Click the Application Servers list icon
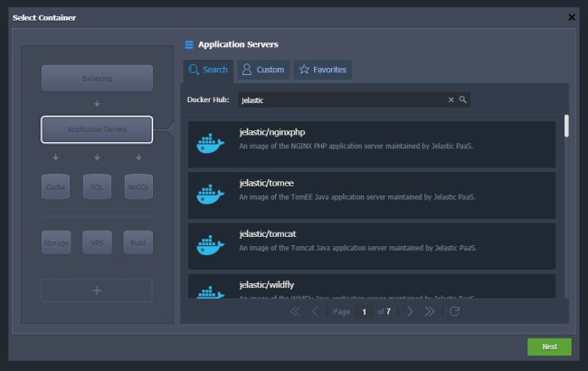Viewport: 588px width, 371px height. pos(189,44)
